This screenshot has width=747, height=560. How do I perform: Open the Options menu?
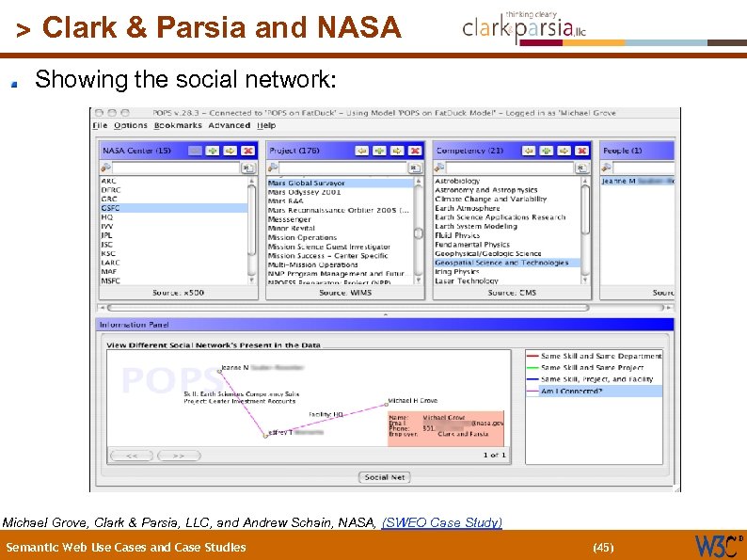131,125
